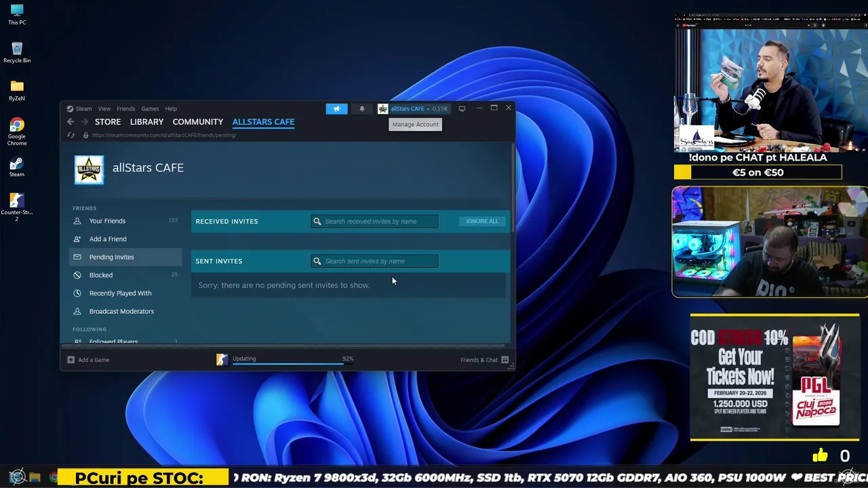The width and height of the screenshot is (868, 488).
Task: Select Blocked in sidebar
Action: click(x=125, y=275)
